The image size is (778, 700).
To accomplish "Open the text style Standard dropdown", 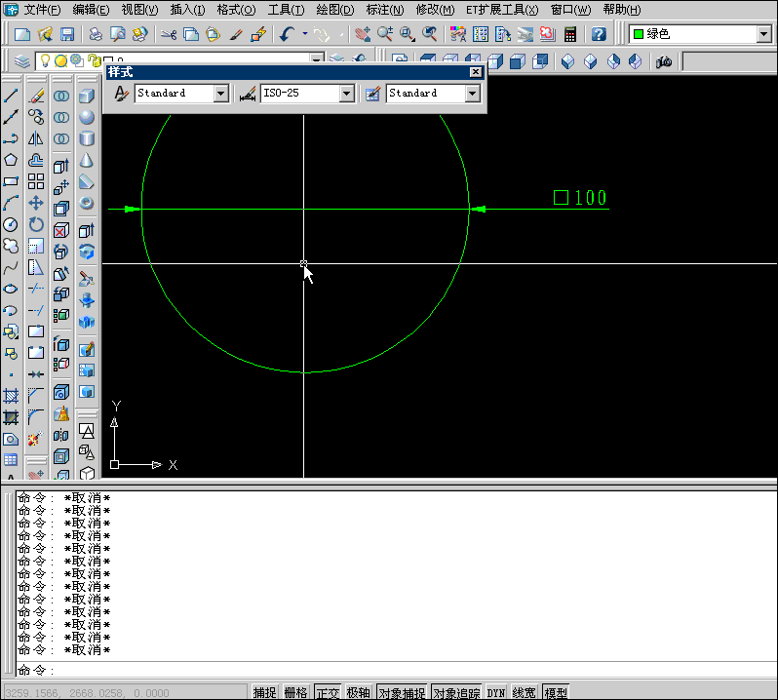I will click(220, 94).
